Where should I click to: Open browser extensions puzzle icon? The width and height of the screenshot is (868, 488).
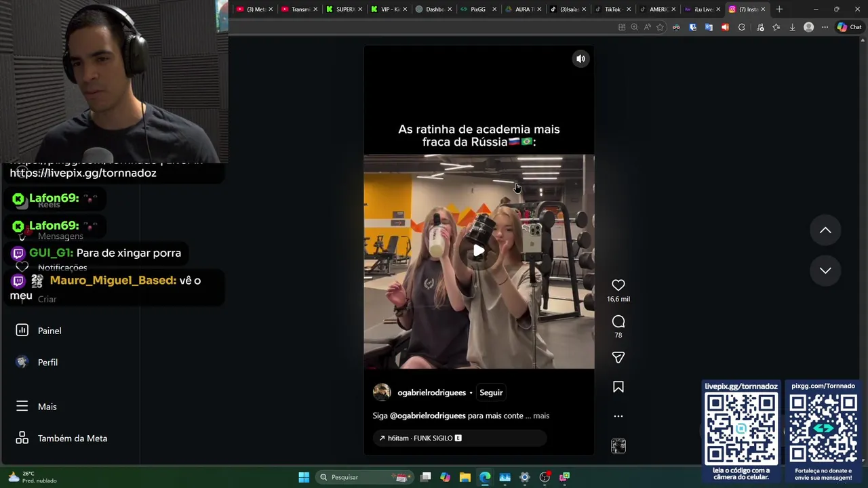click(741, 27)
